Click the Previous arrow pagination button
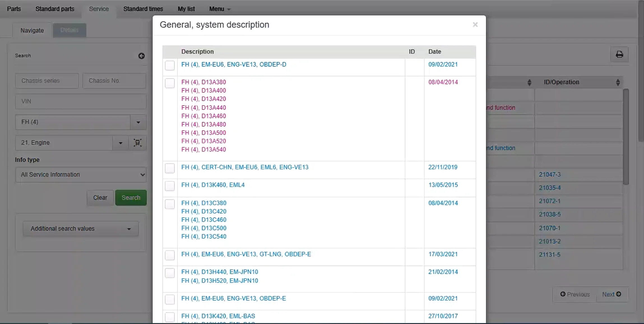 [x=575, y=294]
